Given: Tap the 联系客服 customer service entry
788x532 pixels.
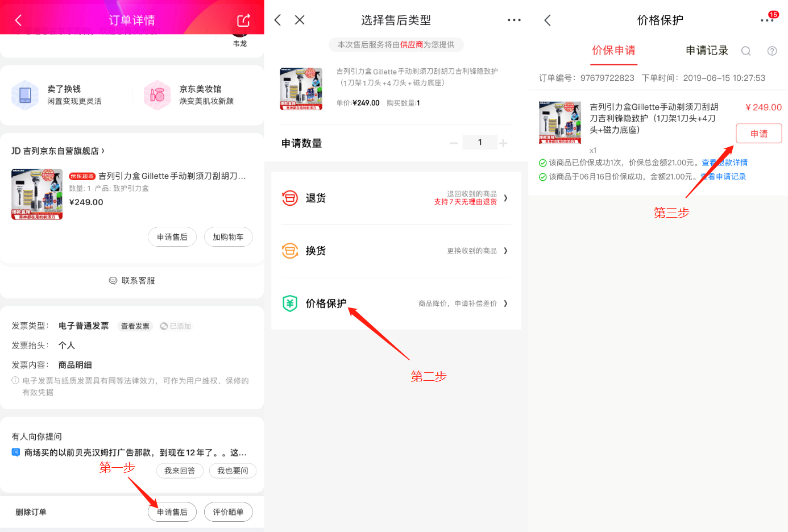Looking at the screenshot, I should coord(132,281).
